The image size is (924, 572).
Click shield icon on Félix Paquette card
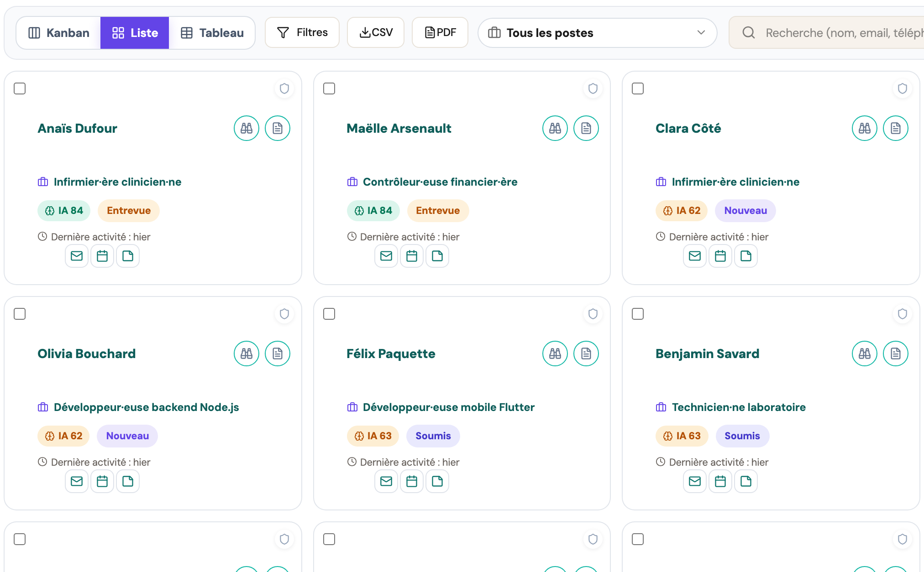pos(593,314)
